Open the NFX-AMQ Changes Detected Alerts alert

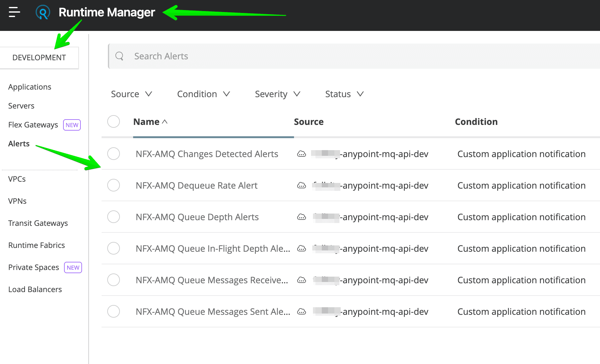207,154
